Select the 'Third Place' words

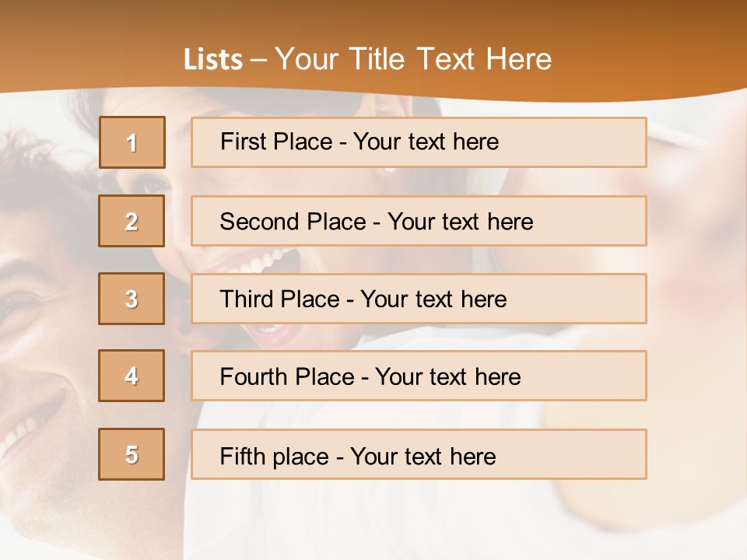279,299
